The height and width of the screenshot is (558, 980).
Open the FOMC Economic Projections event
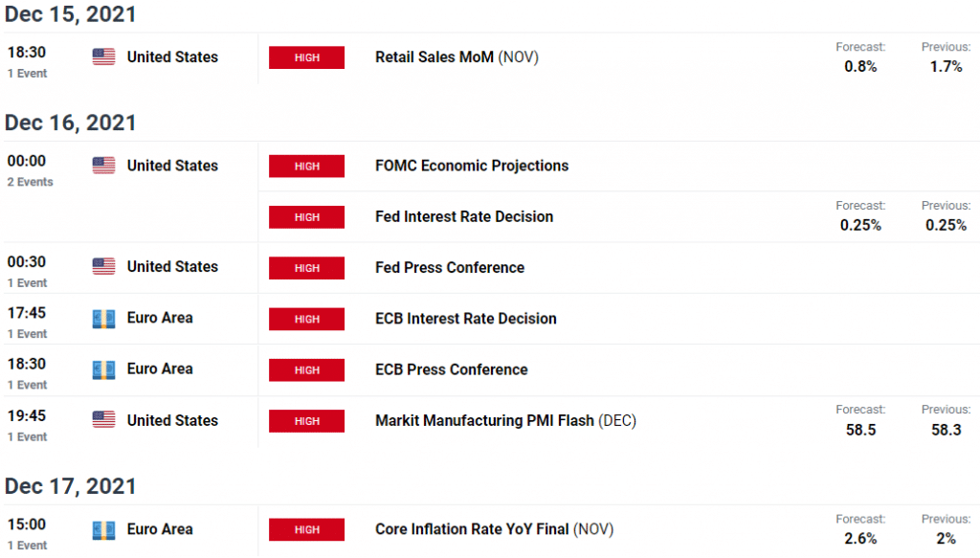tap(472, 166)
